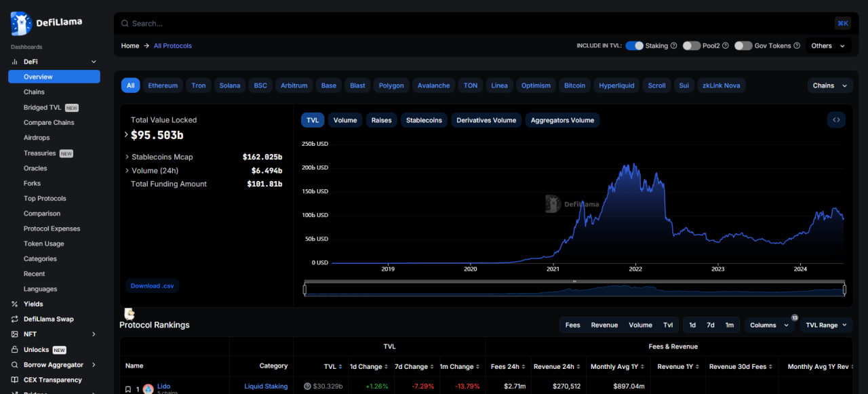
Task: Switch chart to the Volume tab
Action: point(345,120)
